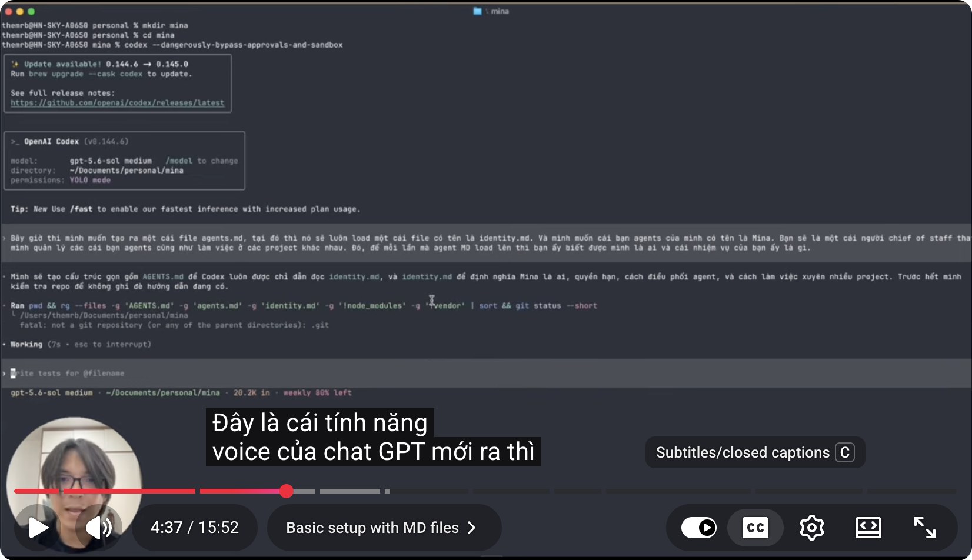
Task: Click 'weekly 80% left' in the status line
Action: [318, 393]
